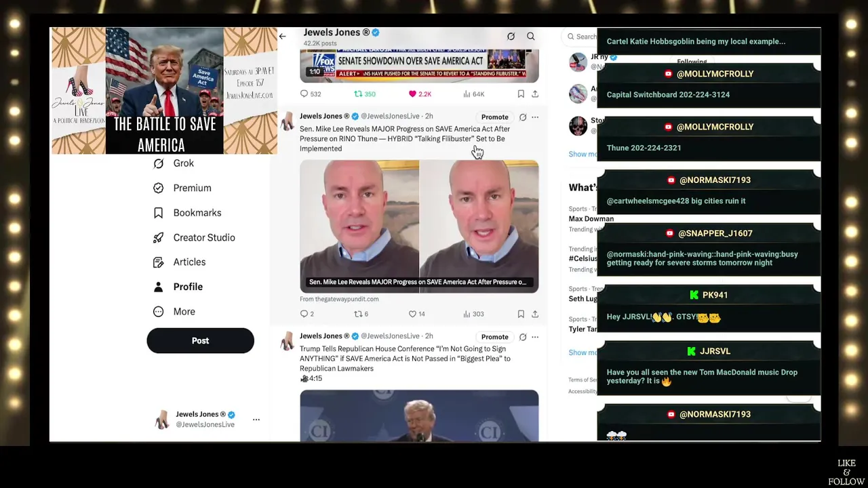Expand the More menu in sidebar
Viewport: 868px width, 488px height.
[x=174, y=312]
